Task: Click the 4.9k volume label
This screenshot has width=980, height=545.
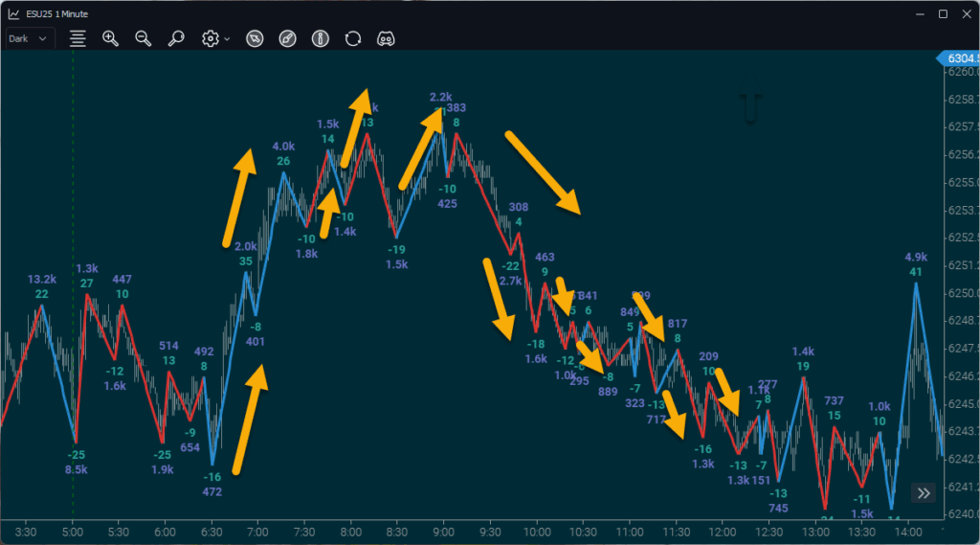Action: coord(916,257)
